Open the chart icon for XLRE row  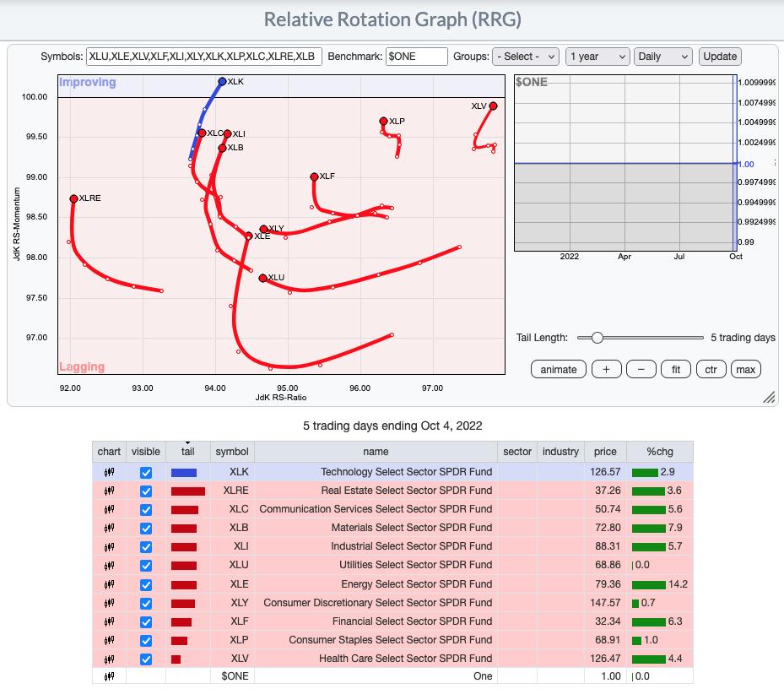[109, 491]
